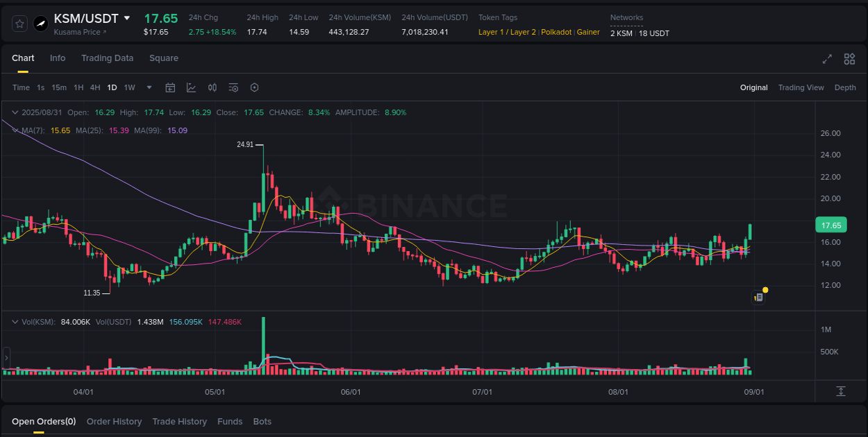868x437 pixels.
Task: Switch to the Order History tab
Action: [x=114, y=421]
